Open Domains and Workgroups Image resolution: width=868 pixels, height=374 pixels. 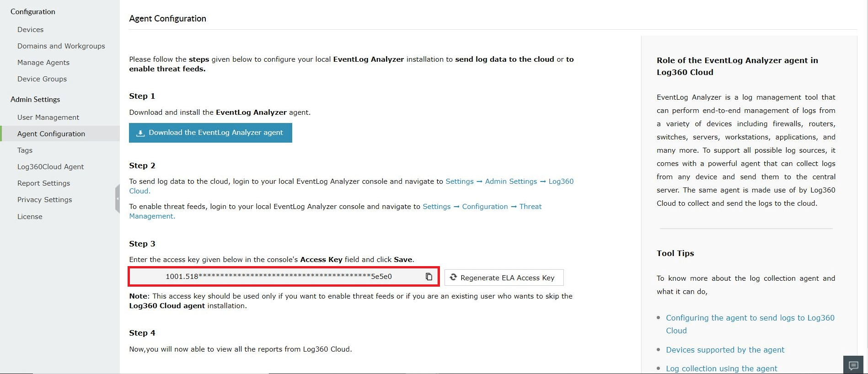[x=61, y=46]
